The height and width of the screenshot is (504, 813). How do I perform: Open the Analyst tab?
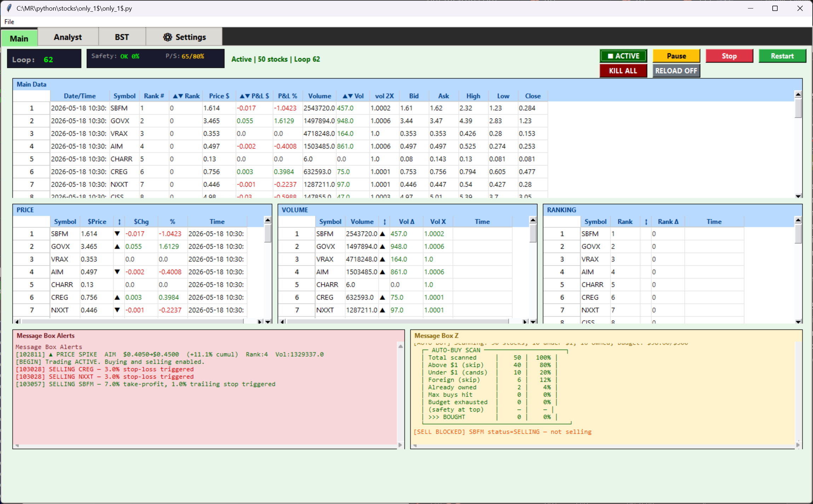[68, 37]
